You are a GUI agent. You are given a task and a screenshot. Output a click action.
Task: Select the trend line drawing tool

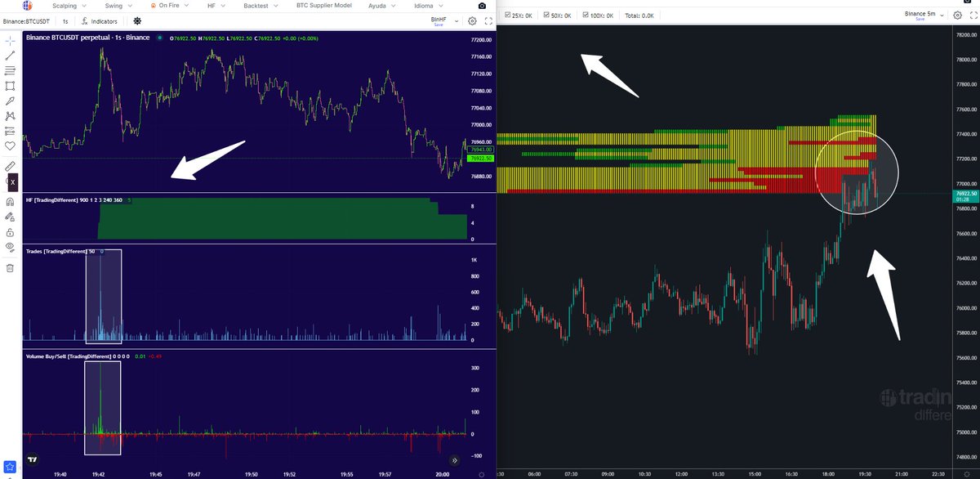(11, 56)
